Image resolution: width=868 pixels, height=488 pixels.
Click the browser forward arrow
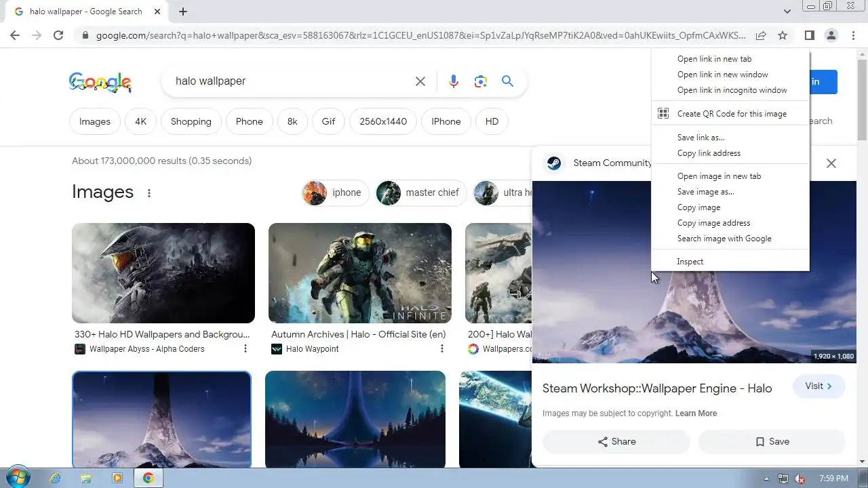pyautogui.click(x=37, y=35)
